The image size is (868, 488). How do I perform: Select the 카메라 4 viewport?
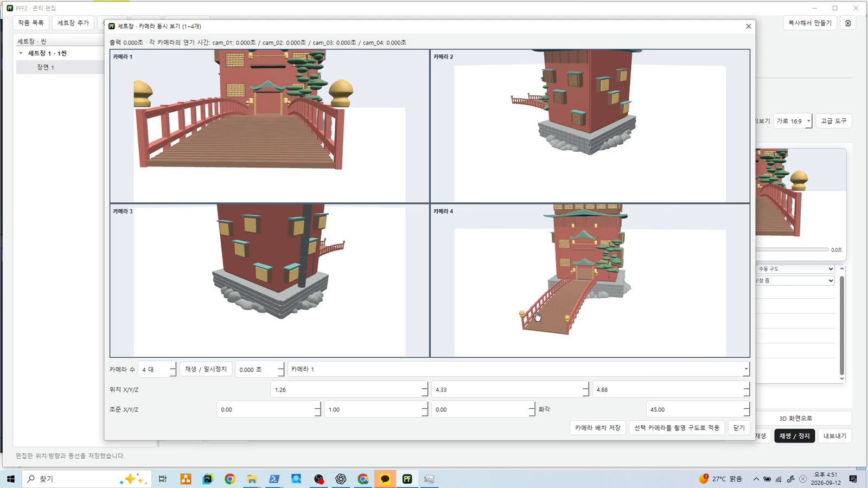tap(590, 280)
